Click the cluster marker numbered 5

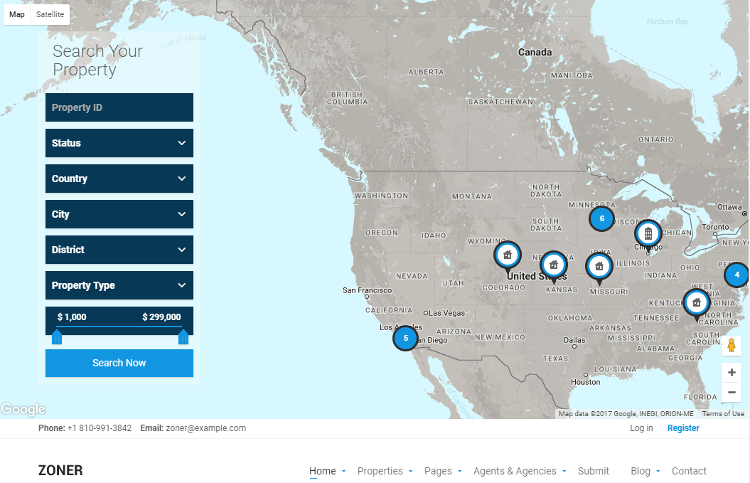(405, 338)
